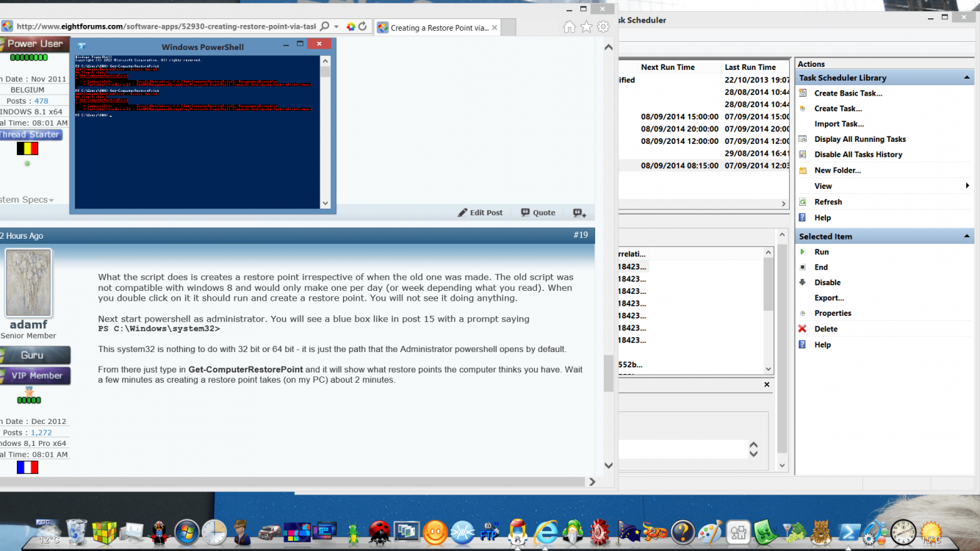The height and width of the screenshot is (551, 980).
Task: Open the question mark help dock icon
Action: (682, 532)
